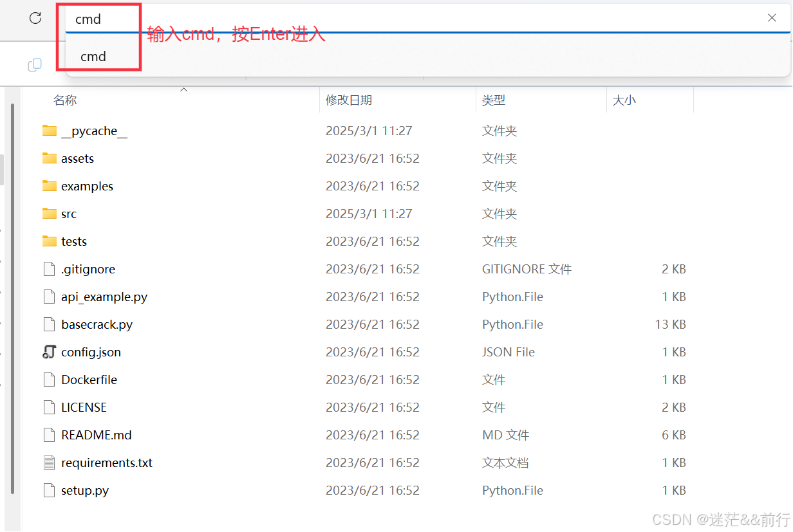Screen dimensions: 793x532
Task: Click the 类型 column header
Action: pos(493,100)
